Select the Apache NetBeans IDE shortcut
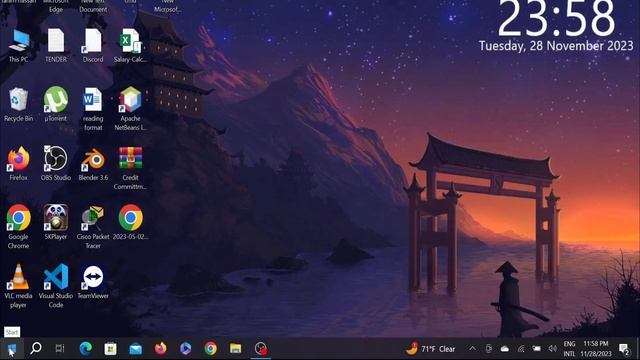 (x=130, y=109)
